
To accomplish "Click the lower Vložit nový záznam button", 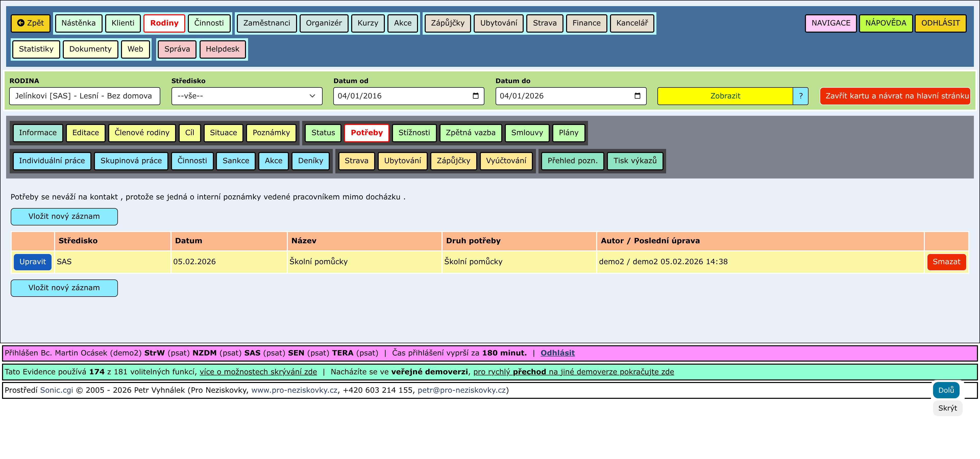I will pos(64,288).
